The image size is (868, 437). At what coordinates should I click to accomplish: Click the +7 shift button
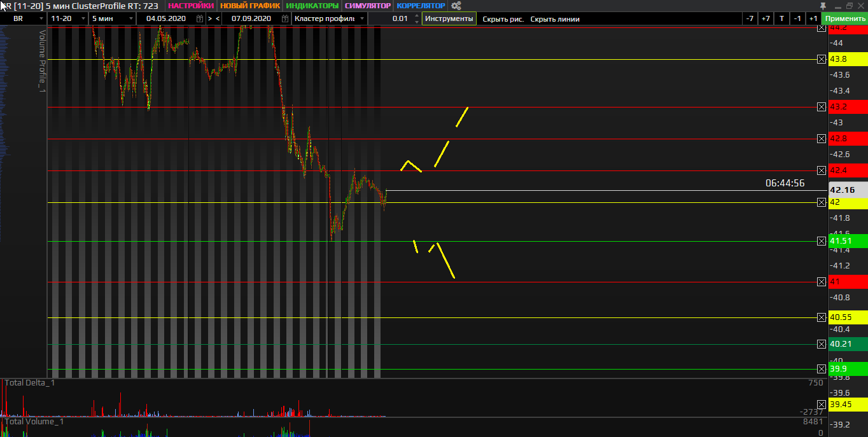(766, 18)
